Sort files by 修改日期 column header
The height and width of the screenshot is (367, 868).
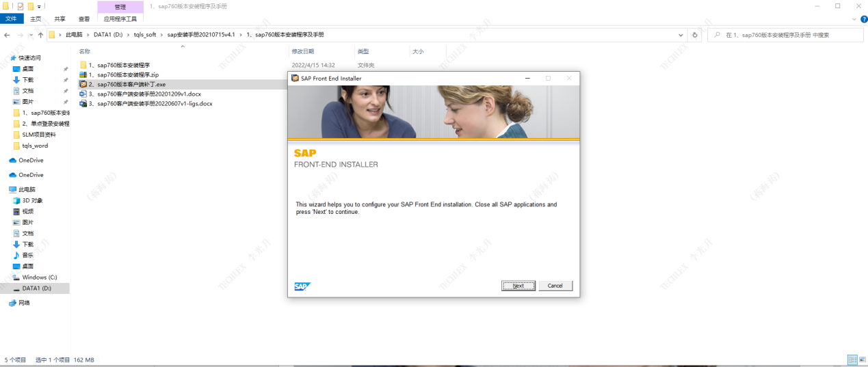[303, 51]
